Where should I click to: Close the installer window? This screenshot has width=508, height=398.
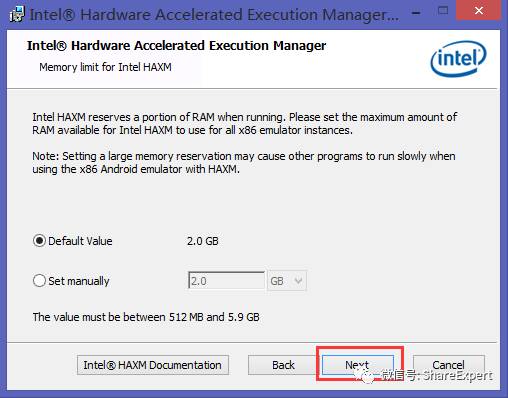(478, 11)
